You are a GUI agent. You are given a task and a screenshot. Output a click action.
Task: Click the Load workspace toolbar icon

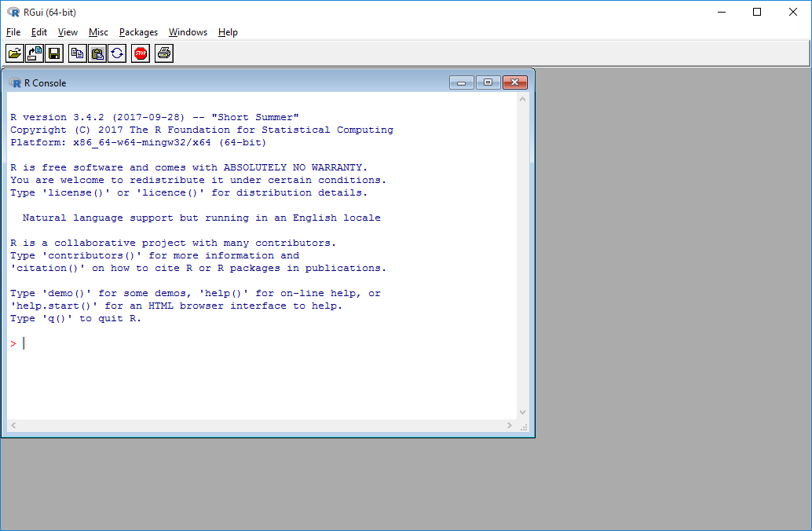coord(35,53)
